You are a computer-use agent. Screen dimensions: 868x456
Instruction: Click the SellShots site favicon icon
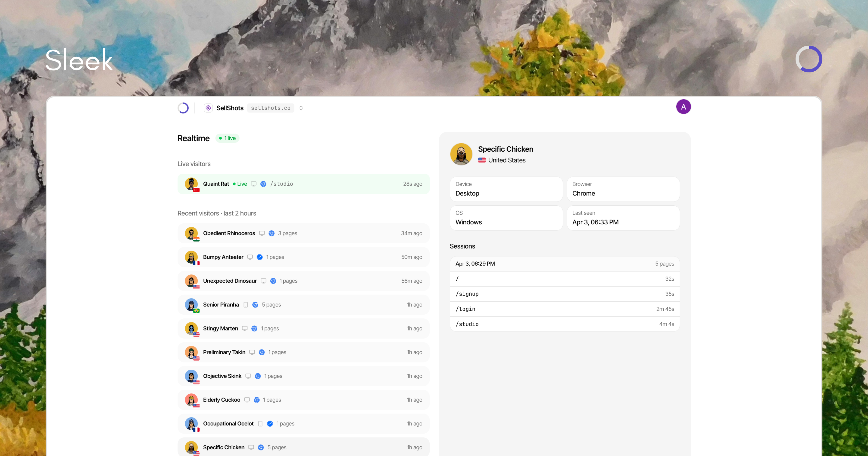tap(208, 108)
